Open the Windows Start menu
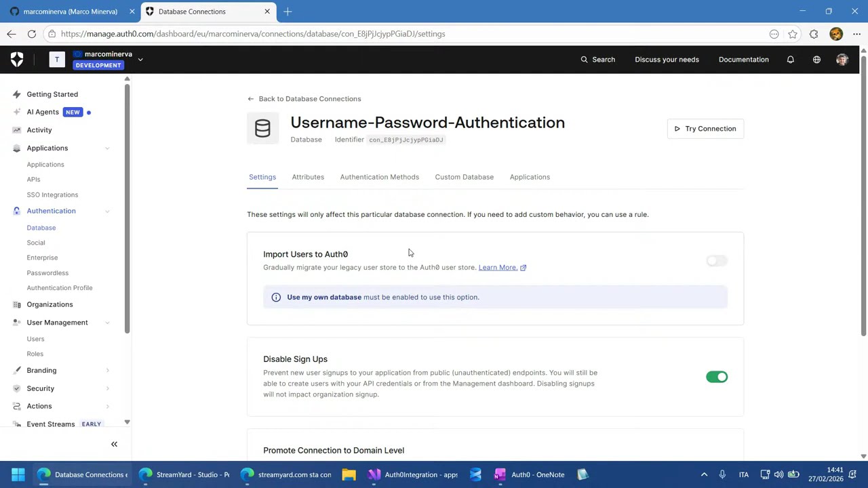868x488 pixels. click(18, 474)
